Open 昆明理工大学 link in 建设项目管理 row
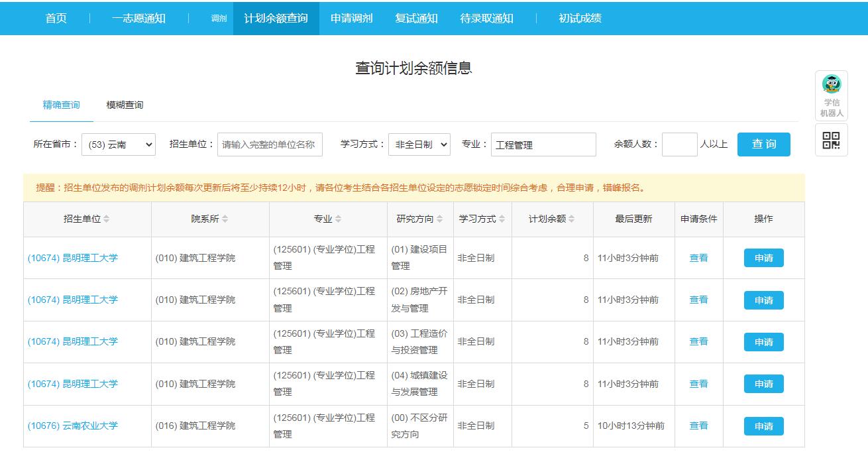This screenshot has height=460, width=868. click(73, 258)
